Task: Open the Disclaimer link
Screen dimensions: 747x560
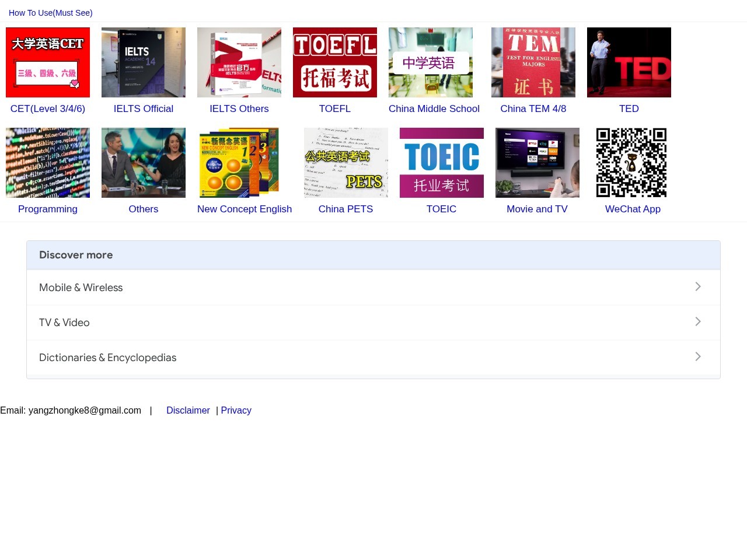Action: click(x=188, y=410)
